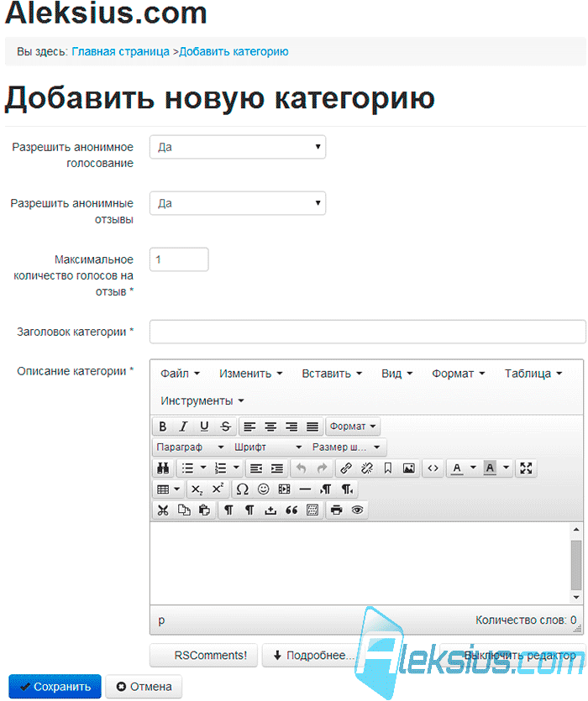Insert a numbered list
The width and height of the screenshot is (588, 701).
click(x=221, y=468)
